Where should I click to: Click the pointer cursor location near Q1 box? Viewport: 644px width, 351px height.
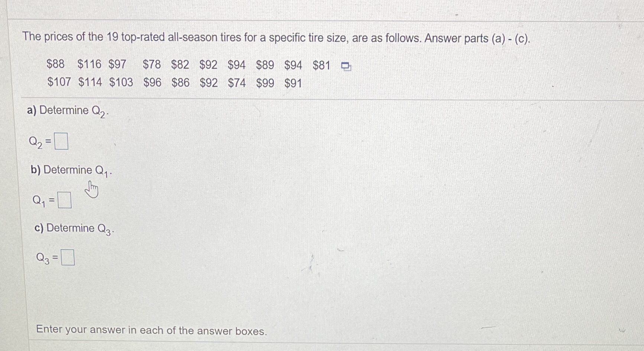pyautogui.click(x=91, y=191)
